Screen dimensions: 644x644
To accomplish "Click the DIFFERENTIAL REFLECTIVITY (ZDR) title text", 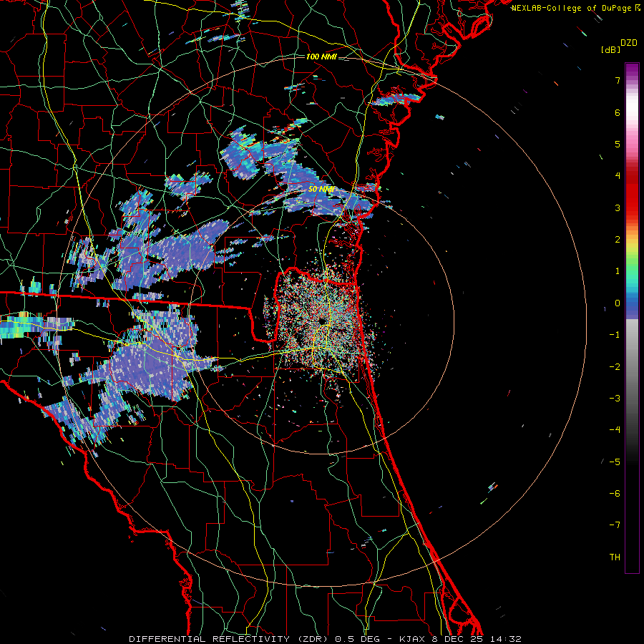I will pyautogui.click(x=230, y=639).
